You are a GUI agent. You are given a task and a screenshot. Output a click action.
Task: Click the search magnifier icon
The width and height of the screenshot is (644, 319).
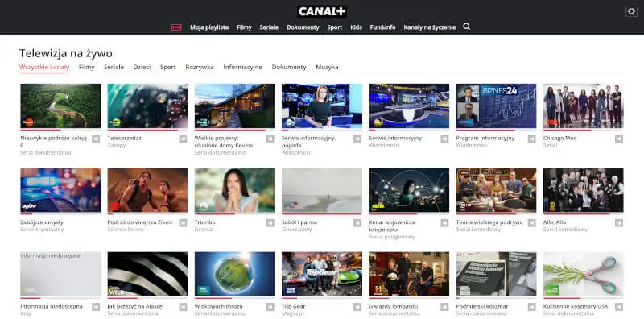coord(467,27)
